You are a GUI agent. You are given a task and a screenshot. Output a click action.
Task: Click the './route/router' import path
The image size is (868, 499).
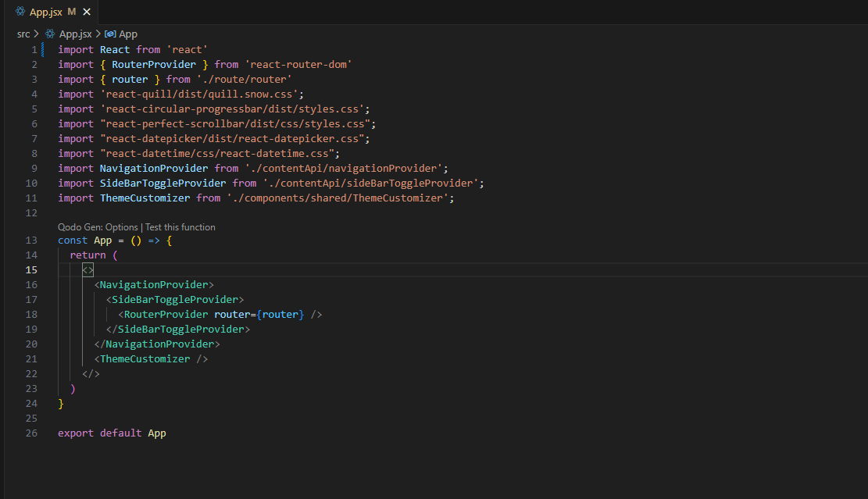coord(244,80)
